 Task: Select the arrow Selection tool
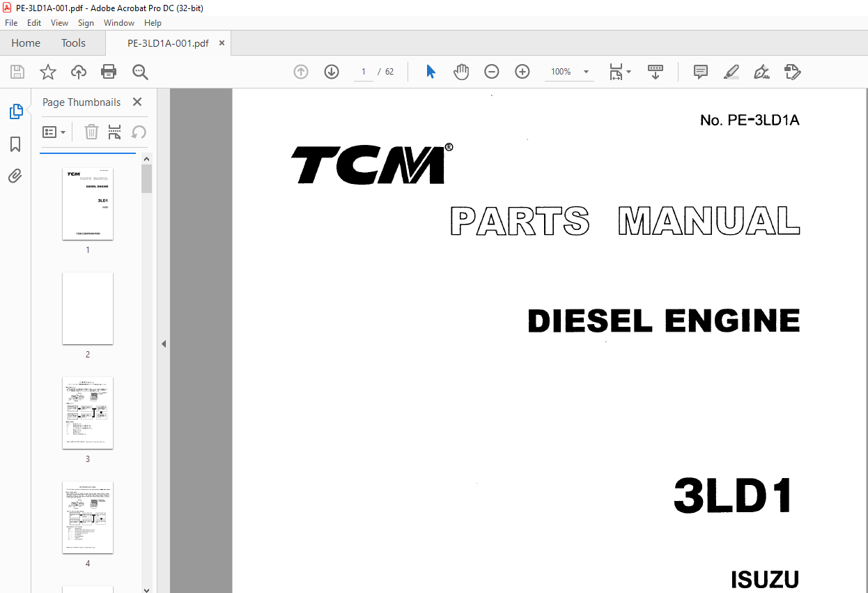(x=431, y=72)
